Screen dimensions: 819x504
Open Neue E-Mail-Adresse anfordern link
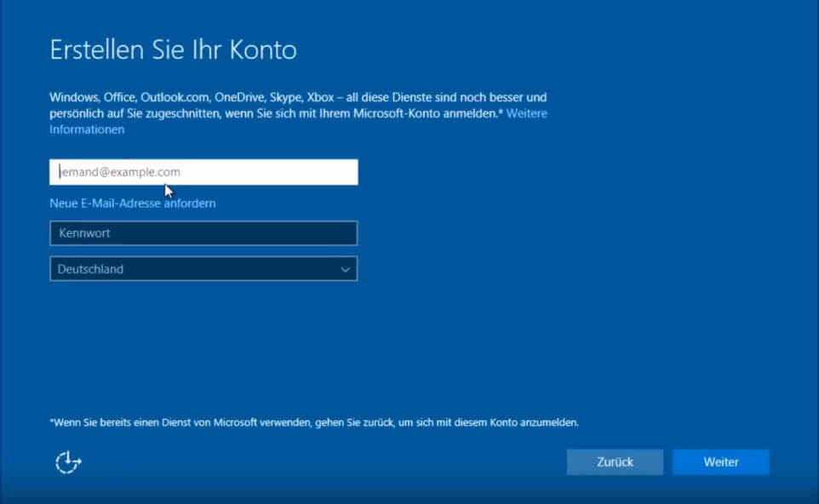pyautogui.click(x=133, y=203)
